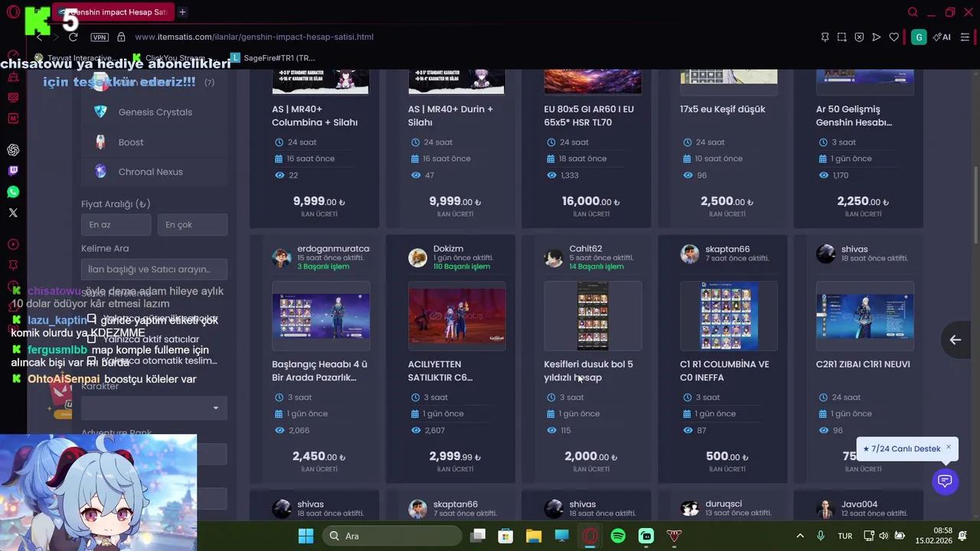Screen dimensions: 980x551
Task: Open WhatsApp in Opera sidebar
Action: (13, 192)
